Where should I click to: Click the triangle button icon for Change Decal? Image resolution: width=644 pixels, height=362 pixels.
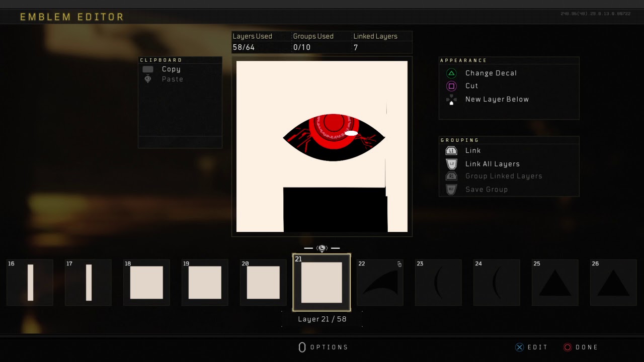click(x=451, y=73)
